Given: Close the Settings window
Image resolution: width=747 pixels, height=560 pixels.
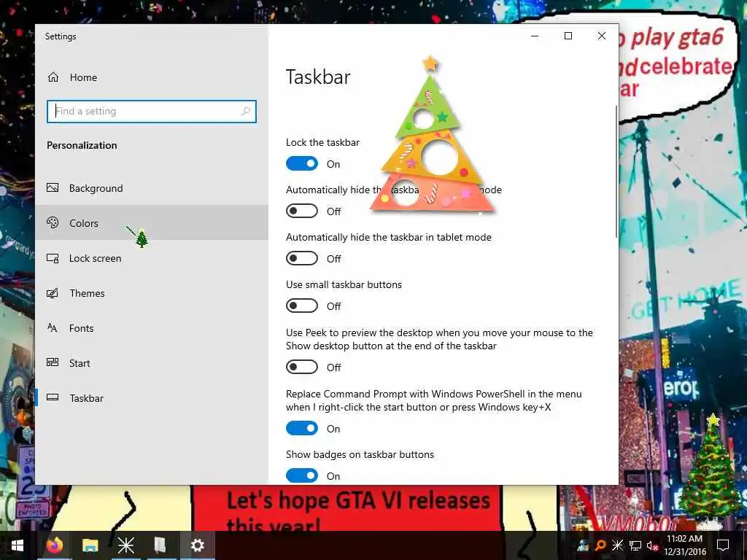Looking at the screenshot, I should pos(602,36).
